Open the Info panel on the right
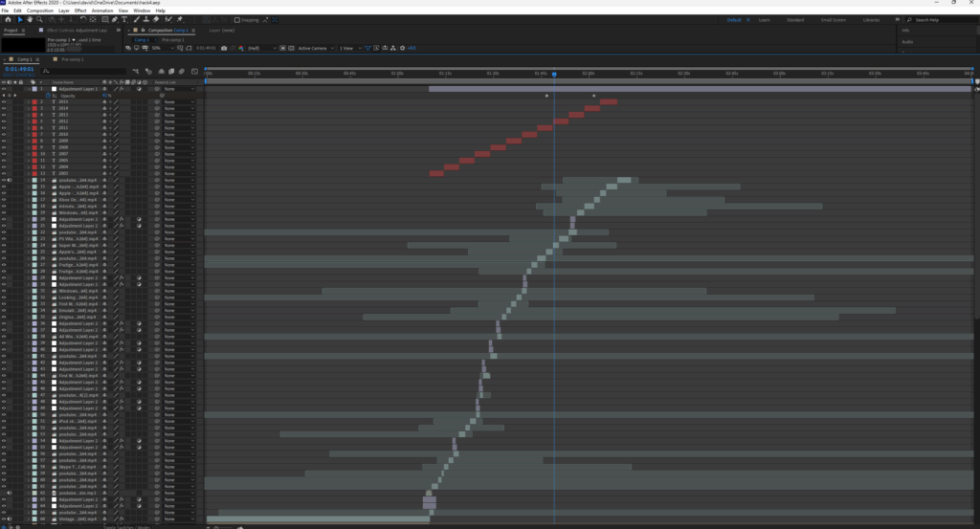980x529 pixels. [905, 30]
